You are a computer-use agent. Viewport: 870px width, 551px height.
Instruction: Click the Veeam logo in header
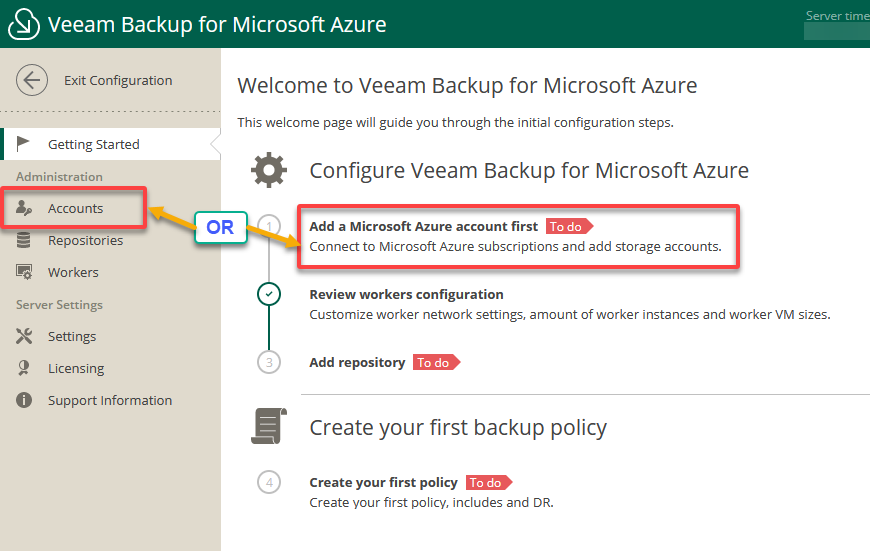pos(24,24)
